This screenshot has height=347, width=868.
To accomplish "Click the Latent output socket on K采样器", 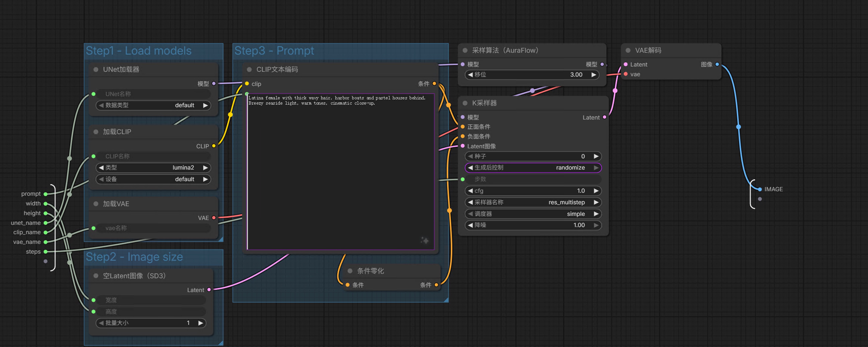I will click(604, 117).
